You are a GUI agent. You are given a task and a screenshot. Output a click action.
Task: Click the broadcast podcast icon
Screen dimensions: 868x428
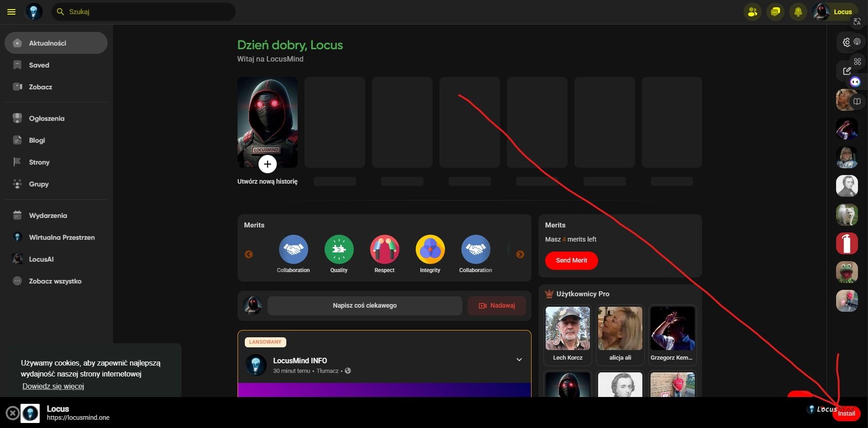click(x=857, y=41)
